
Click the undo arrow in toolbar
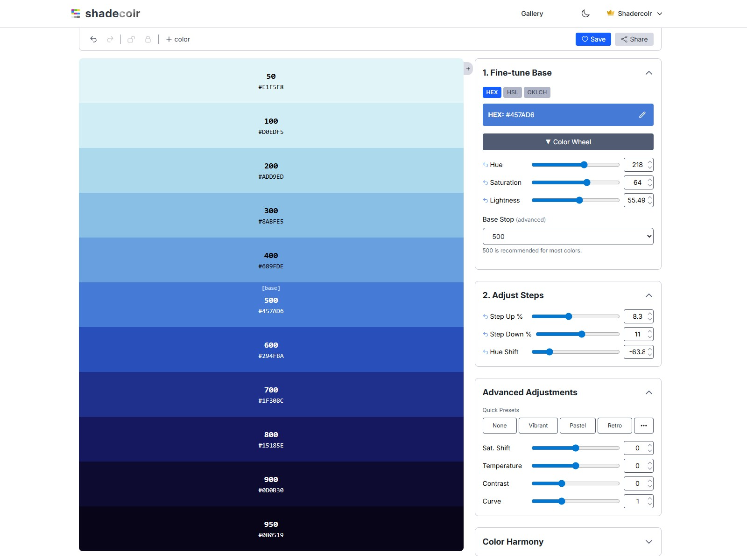click(x=93, y=39)
